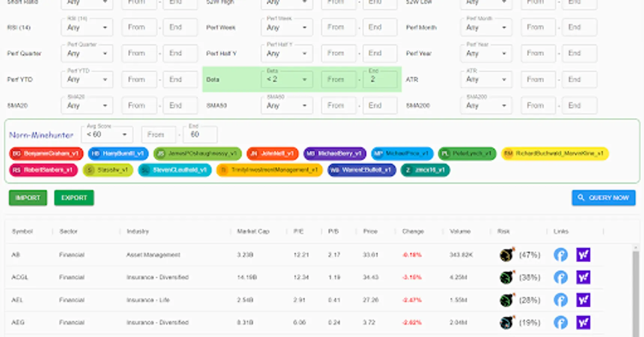The image size is (644, 337).
Task: Expand the SMA200 dropdown
Action: (486, 106)
